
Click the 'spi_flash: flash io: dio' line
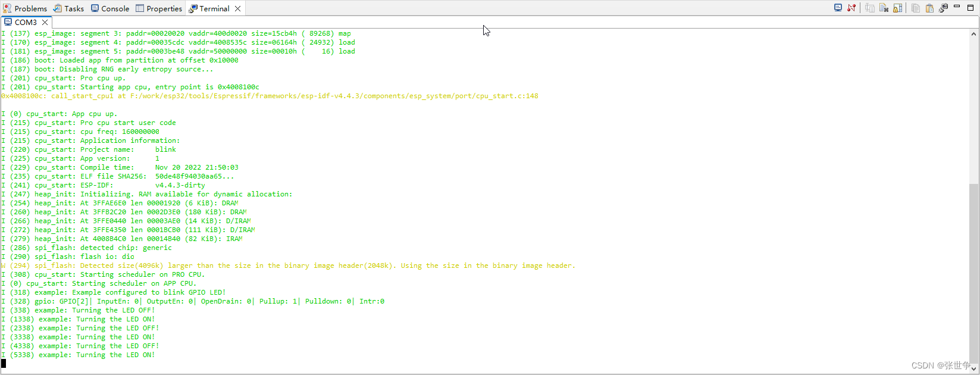tap(68, 257)
